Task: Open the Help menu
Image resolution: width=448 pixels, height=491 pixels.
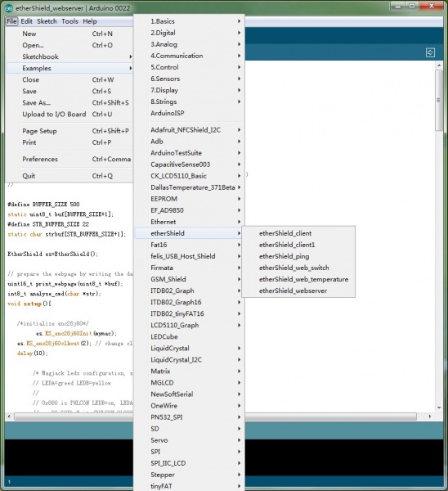Action: pyautogui.click(x=90, y=21)
